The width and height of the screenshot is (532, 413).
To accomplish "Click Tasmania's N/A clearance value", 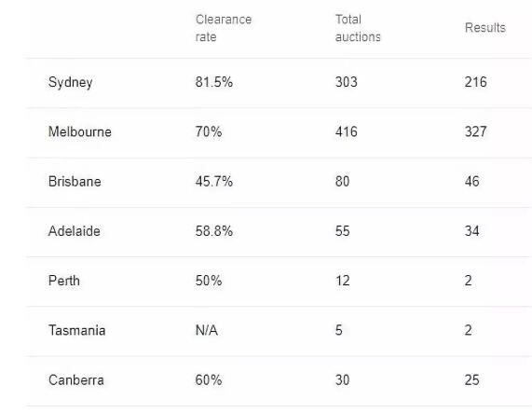I will tap(207, 330).
